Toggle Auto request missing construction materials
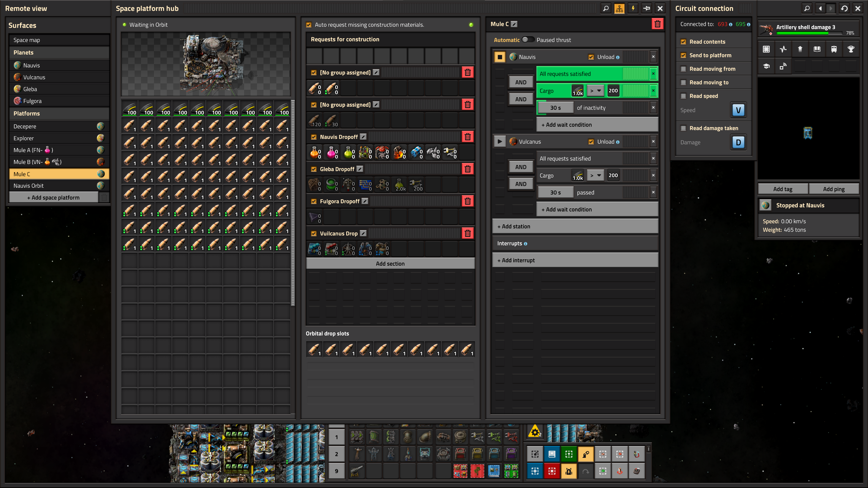 [x=309, y=25]
